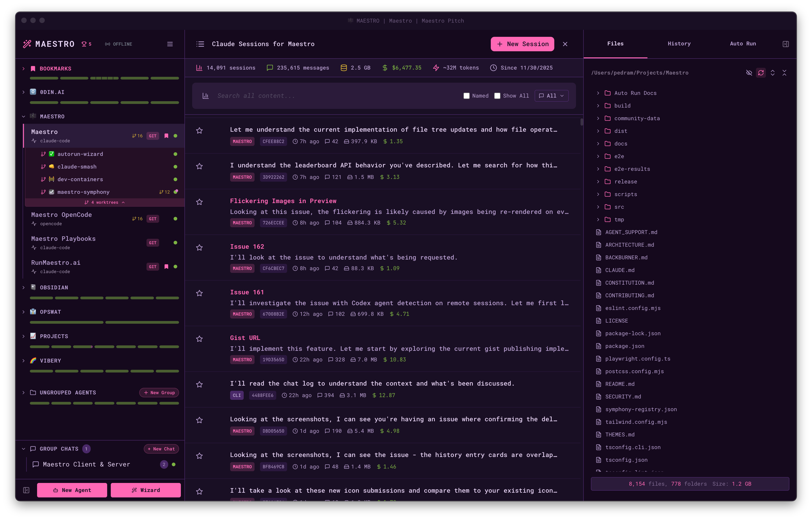Collapse all folders in file tree

[784, 73]
